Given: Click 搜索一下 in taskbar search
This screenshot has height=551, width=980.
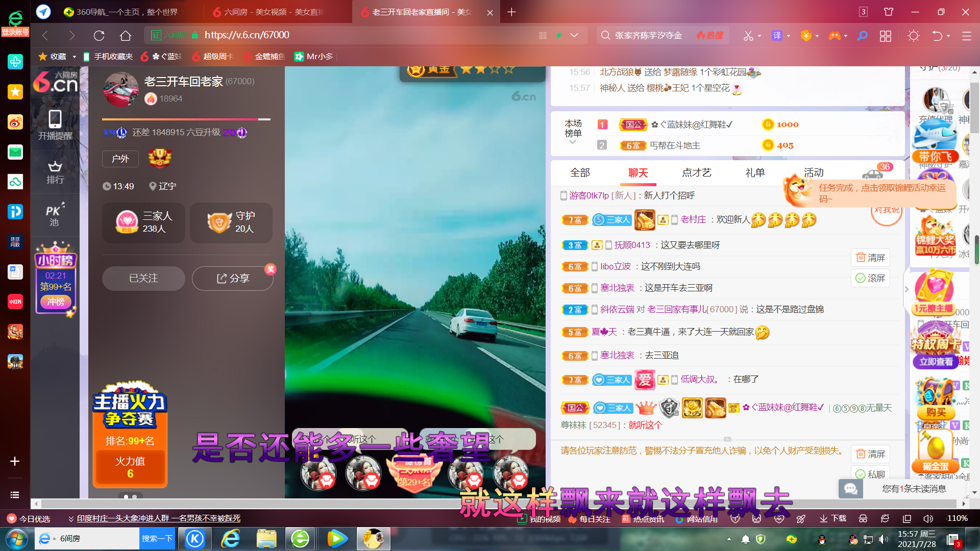Looking at the screenshot, I should (157, 539).
